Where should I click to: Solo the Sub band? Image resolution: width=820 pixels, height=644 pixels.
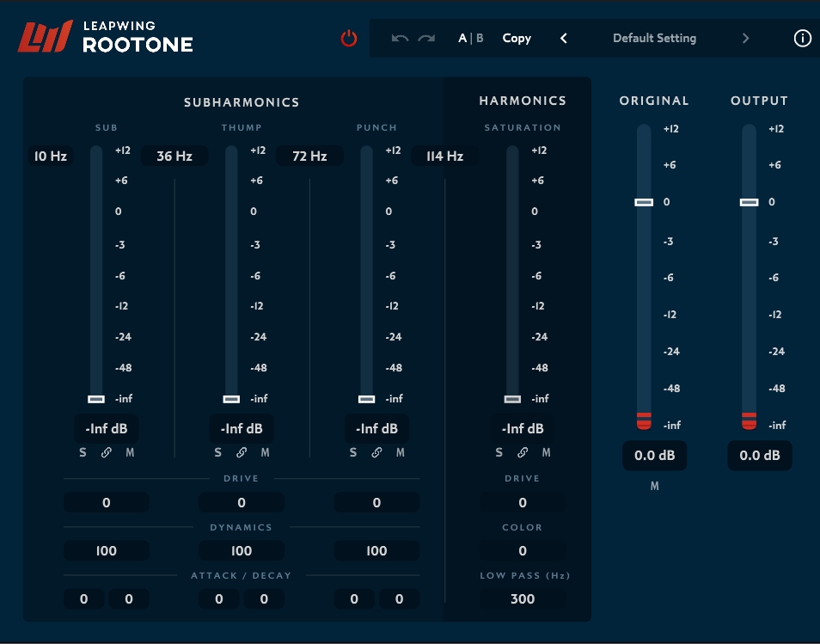(x=83, y=452)
